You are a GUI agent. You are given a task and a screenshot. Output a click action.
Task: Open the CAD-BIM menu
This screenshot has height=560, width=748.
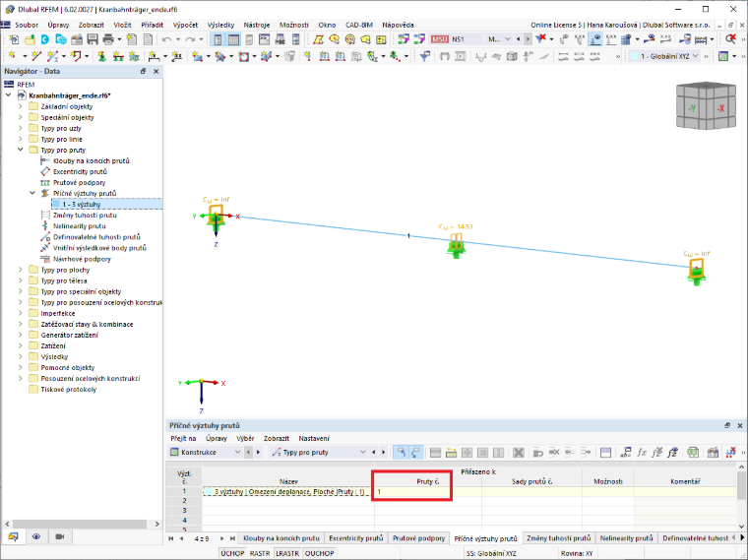pyautogui.click(x=358, y=25)
